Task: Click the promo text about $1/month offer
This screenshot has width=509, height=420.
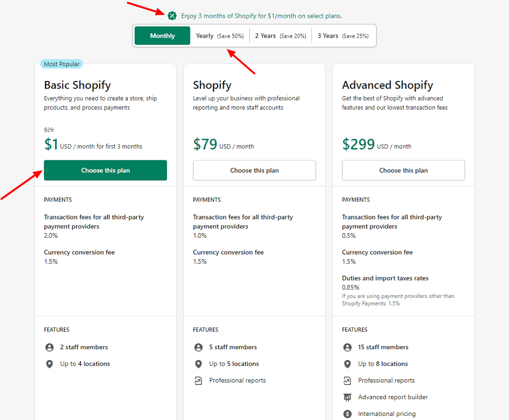Action: 261,16
